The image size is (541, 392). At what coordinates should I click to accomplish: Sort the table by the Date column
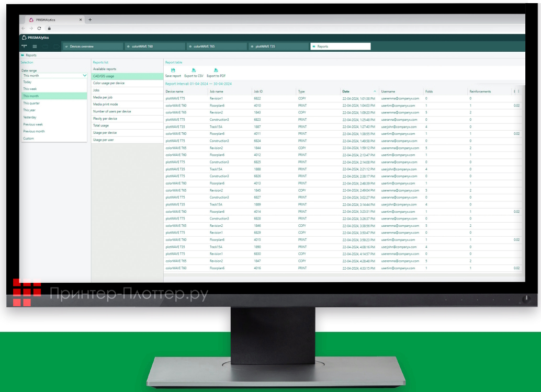click(346, 91)
